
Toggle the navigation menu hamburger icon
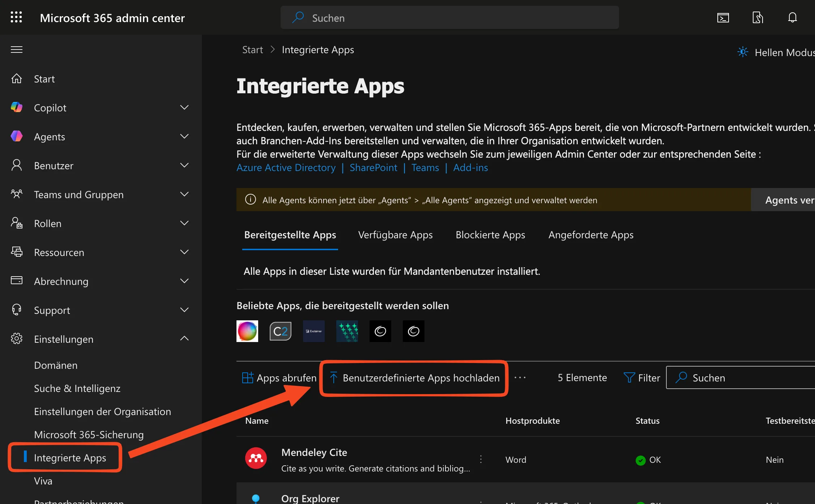click(x=17, y=50)
